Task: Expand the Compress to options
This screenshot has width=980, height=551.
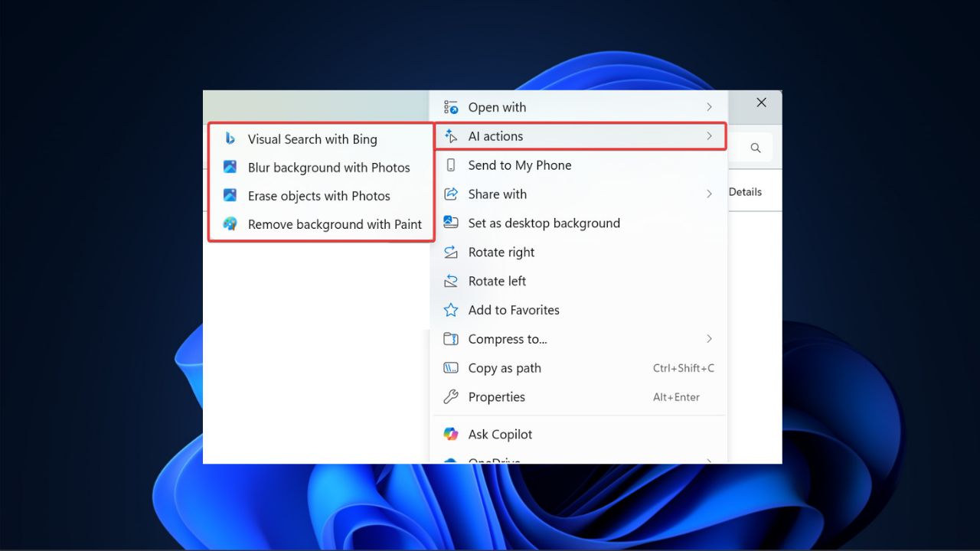Action: (x=708, y=339)
